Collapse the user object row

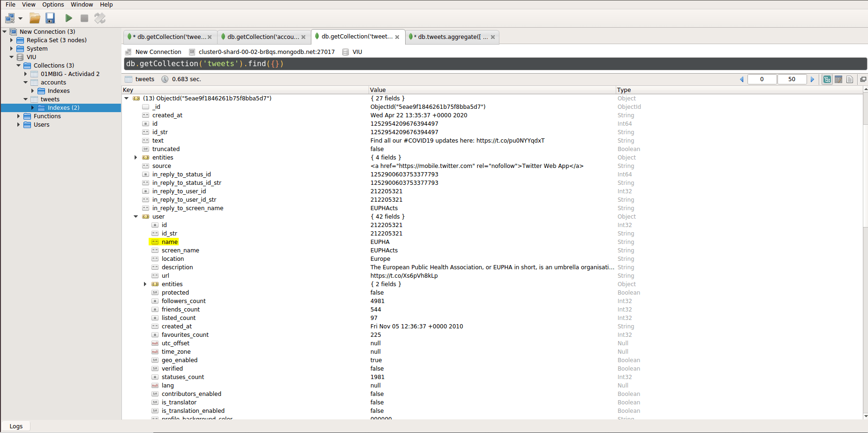coord(136,217)
